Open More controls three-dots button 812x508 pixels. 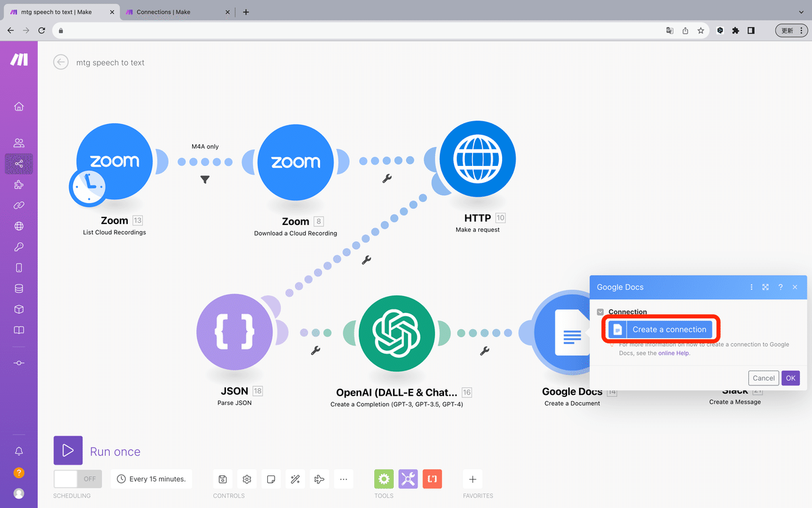[x=344, y=480]
